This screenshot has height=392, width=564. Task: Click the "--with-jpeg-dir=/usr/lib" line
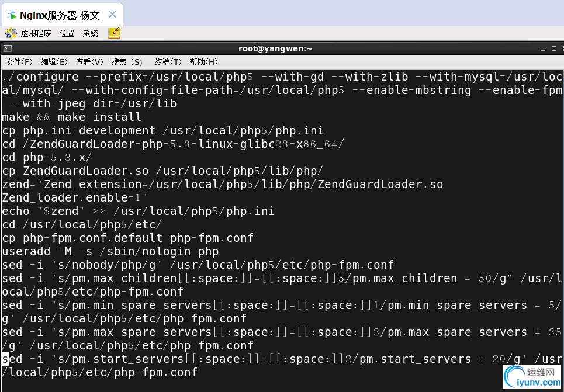92,103
